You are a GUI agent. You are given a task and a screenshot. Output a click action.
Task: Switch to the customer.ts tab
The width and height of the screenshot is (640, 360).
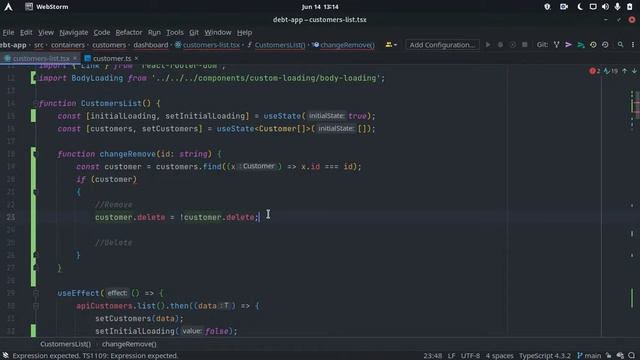pos(111,58)
